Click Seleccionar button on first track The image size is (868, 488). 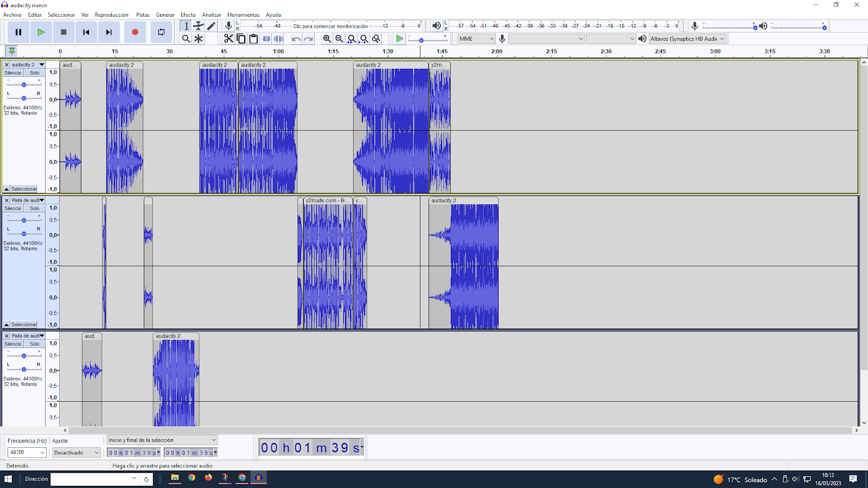(24, 189)
